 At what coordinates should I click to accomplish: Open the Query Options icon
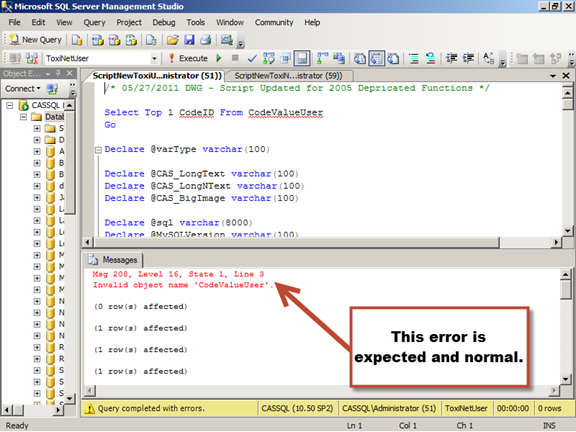285,58
